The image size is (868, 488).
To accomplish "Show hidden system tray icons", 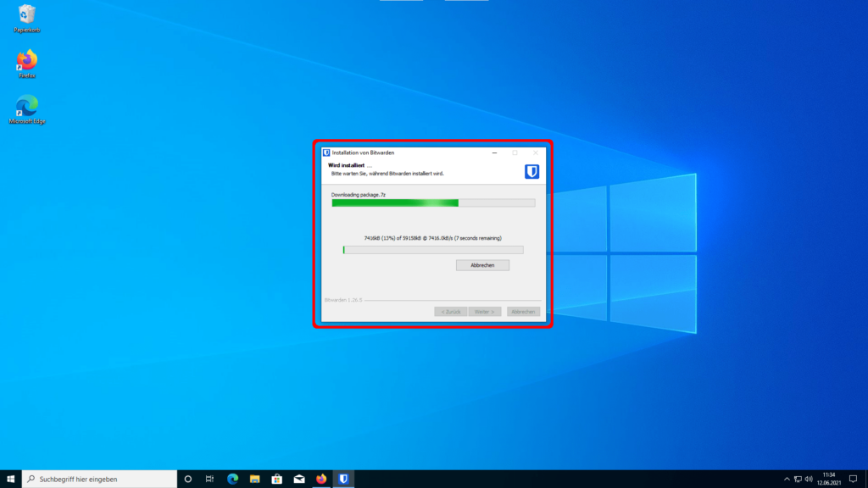I will 787,480.
